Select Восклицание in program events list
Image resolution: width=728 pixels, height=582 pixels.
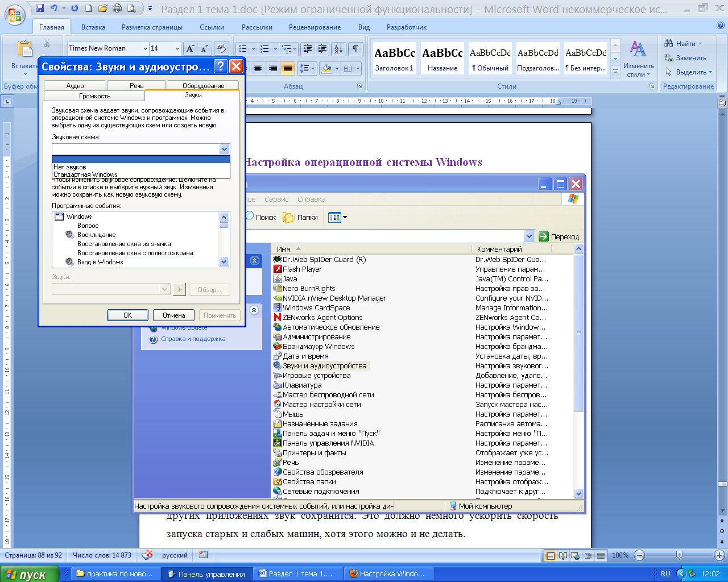coord(96,235)
